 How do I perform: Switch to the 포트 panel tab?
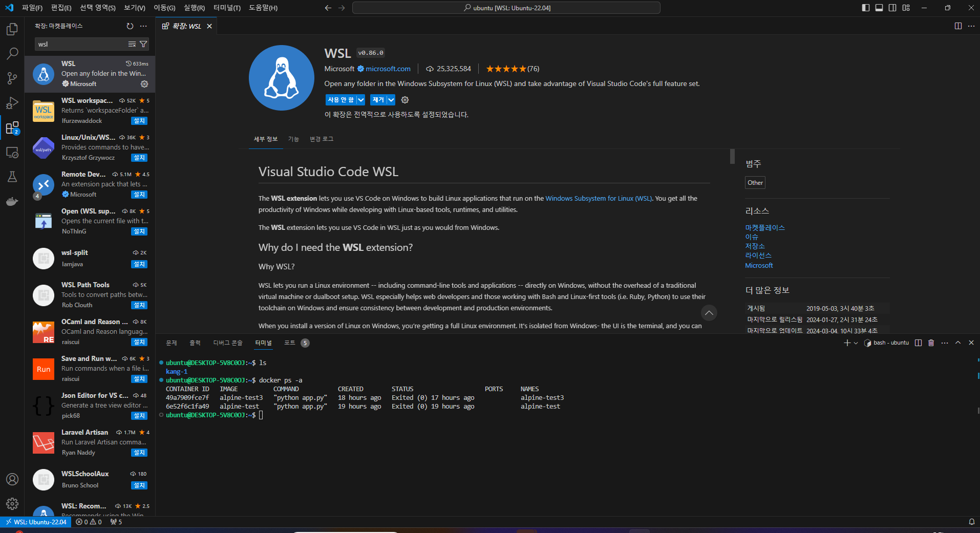(x=290, y=343)
